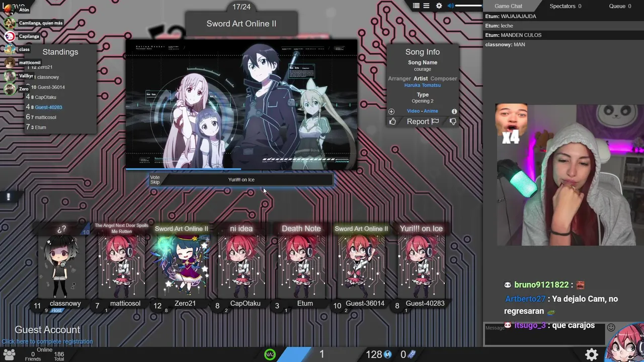
Task: Click the video progress bar below the anime image
Action: point(242,169)
